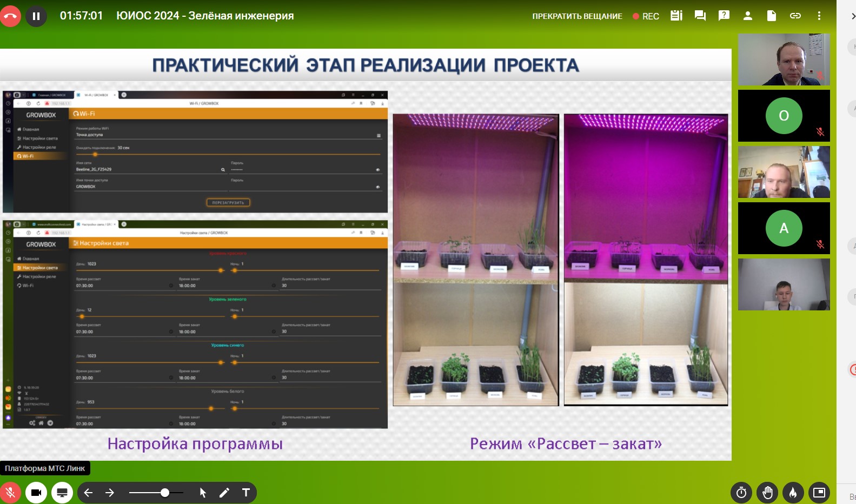Expand the right side panel chevron
Screen dimensions: 856x504
(853, 16)
